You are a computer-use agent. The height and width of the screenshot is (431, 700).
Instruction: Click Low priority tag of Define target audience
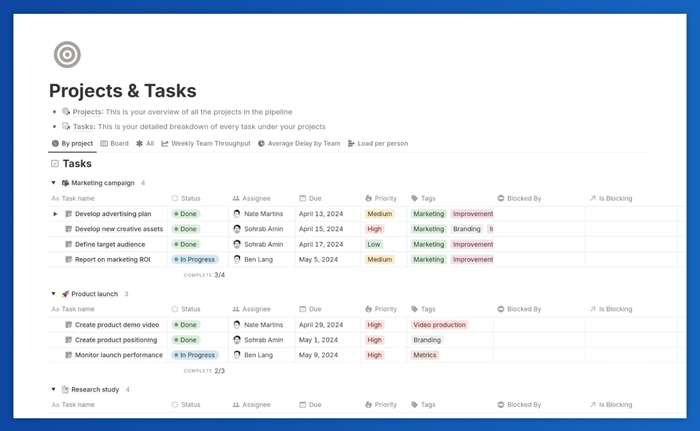click(x=374, y=244)
